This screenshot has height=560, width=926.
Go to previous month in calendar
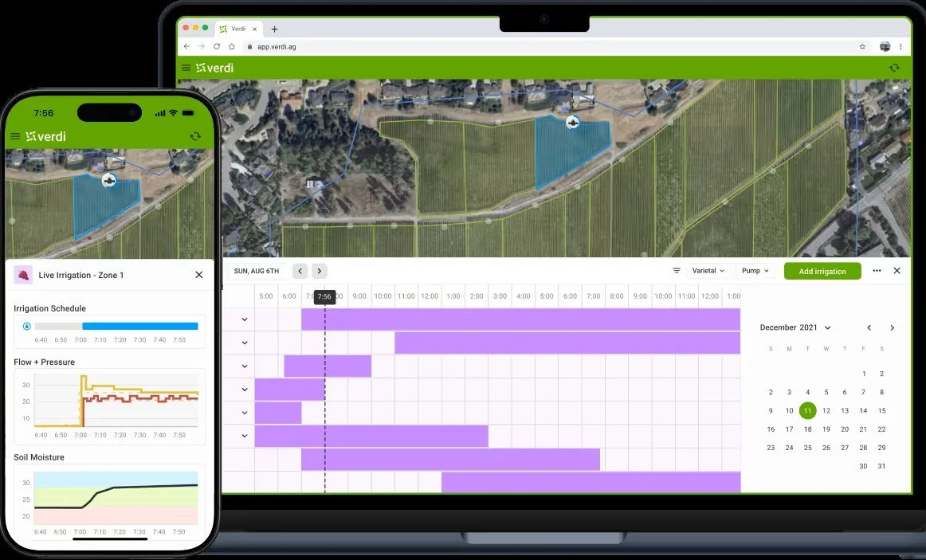tap(869, 327)
